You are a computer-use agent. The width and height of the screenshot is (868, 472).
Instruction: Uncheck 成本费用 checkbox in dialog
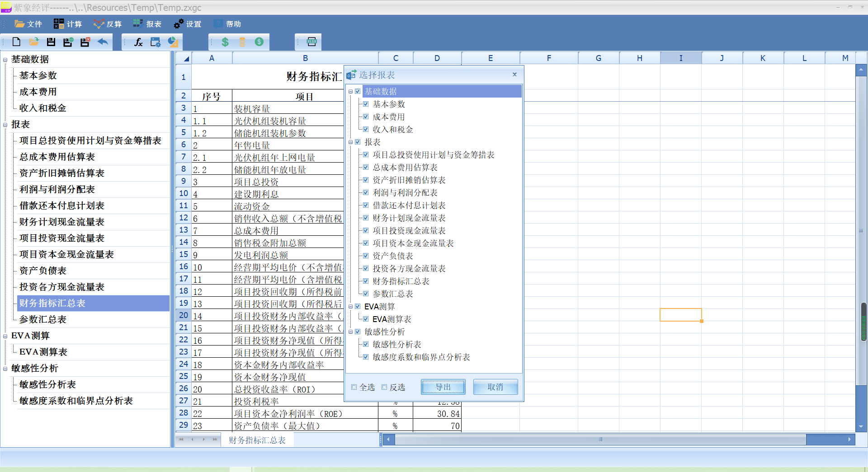tap(366, 117)
